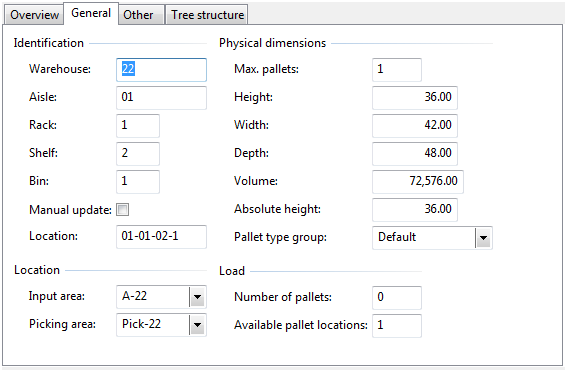Click the Location field 01-01-02-1
Screen dimensions: 567x372
pos(161,237)
